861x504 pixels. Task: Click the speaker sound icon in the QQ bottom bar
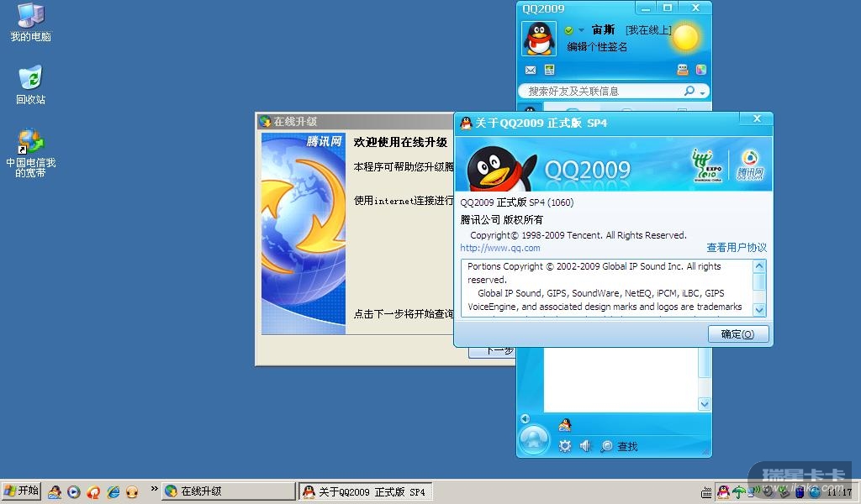click(x=585, y=446)
